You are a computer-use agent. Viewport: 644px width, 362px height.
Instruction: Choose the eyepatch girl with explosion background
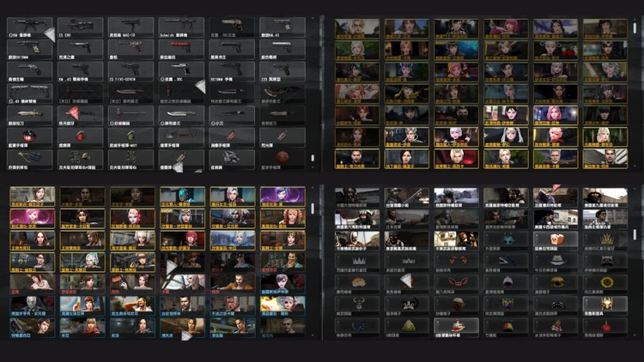click(x=283, y=306)
